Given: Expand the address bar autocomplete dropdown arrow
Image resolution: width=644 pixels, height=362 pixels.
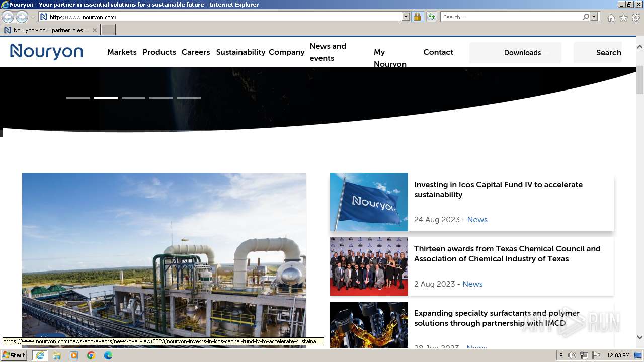Looking at the screenshot, I should pyautogui.click(x=406, y=17).
